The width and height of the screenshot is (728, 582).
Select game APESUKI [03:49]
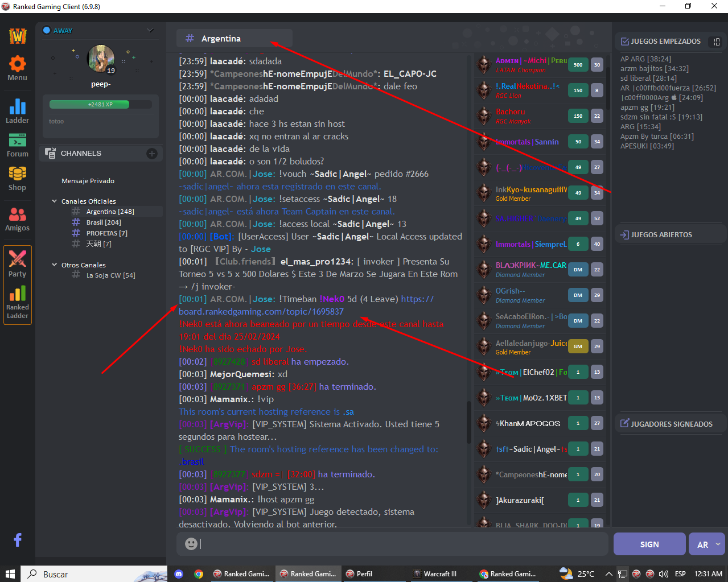[647, 146]
